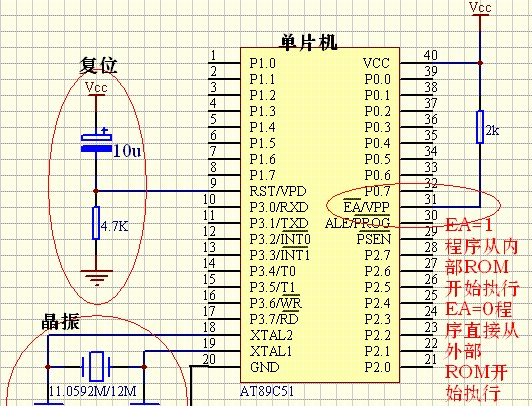Click the EA/VPP pin label

(x=366, y=207)
